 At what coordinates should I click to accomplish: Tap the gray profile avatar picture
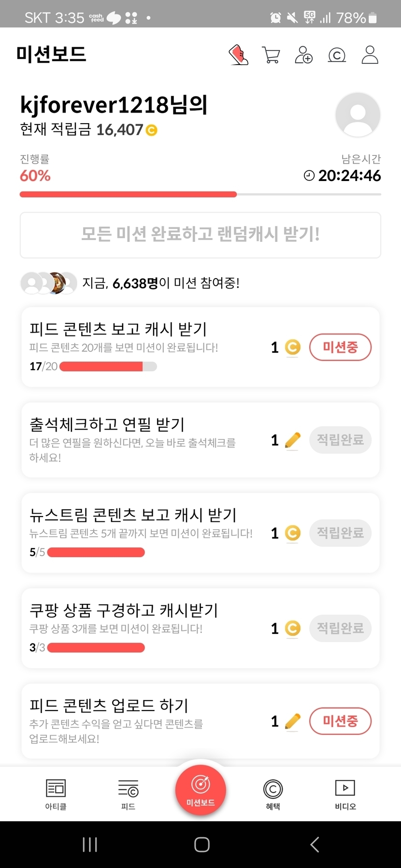coord(358,115)
